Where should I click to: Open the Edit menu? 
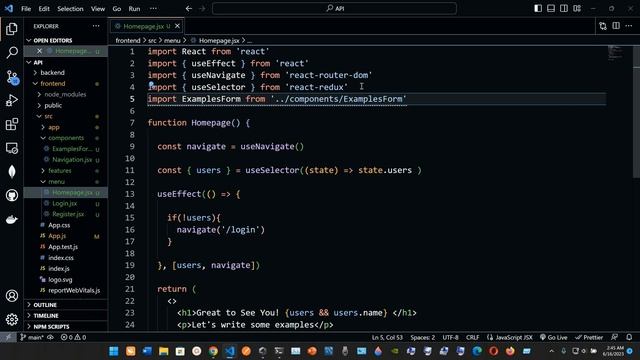(x=44, y=9)
